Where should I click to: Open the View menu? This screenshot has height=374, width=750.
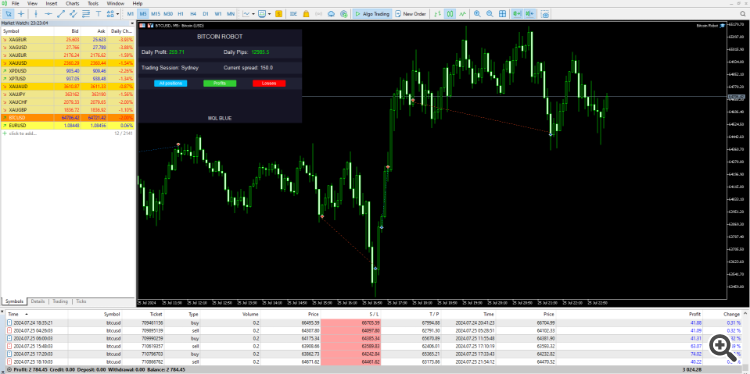pos(33,3)
